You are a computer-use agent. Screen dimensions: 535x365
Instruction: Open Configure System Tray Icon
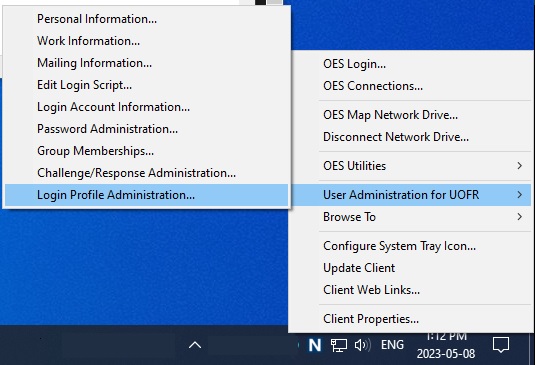tap(410, 246)
